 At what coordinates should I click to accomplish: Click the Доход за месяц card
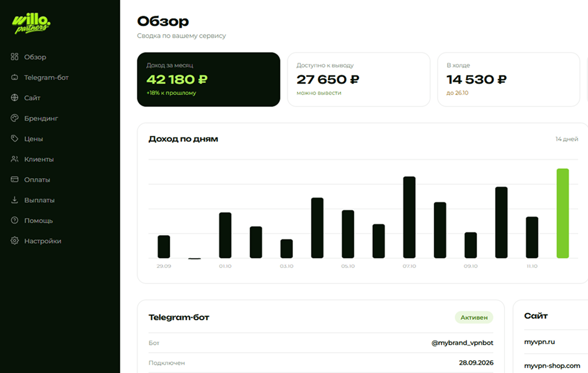[x=208, y=80]
